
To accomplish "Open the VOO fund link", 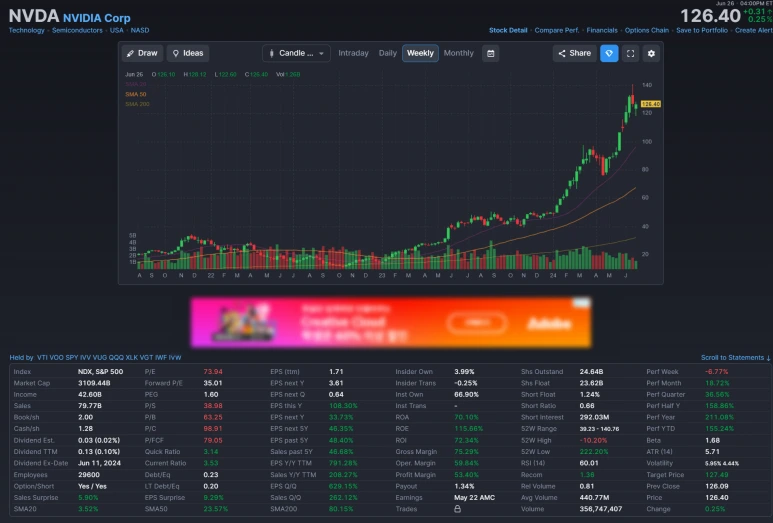I will (57, 358).
